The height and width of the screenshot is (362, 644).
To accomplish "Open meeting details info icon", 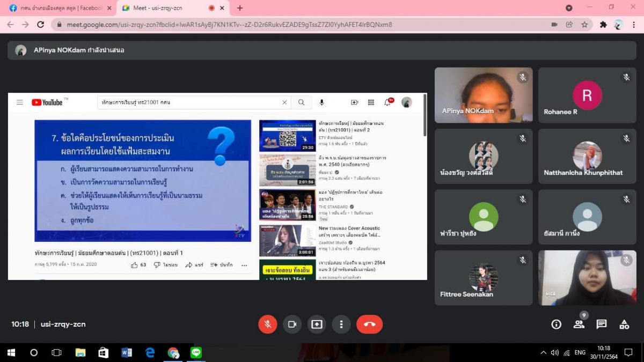I will (556, 324).
